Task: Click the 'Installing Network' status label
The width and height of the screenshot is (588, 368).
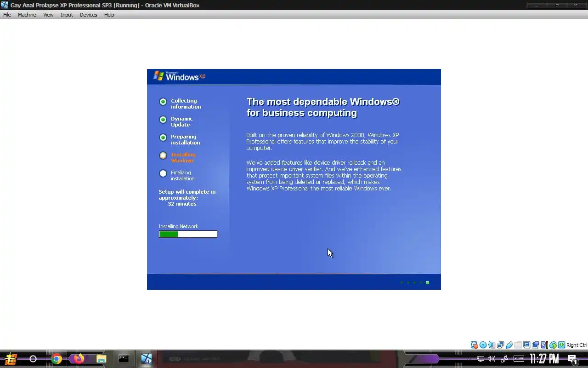Action: click(x=178, y=226)
